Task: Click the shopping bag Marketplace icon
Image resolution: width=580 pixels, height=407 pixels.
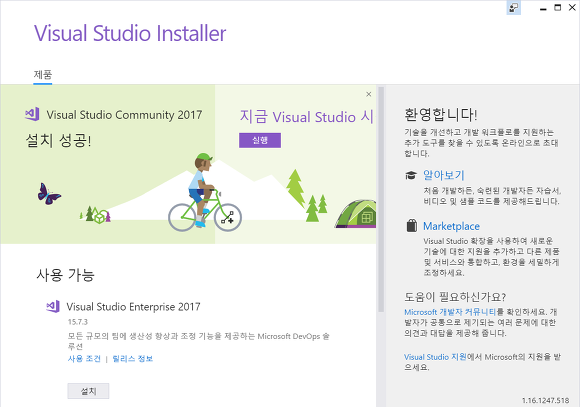Action: [x=411, y=226]
